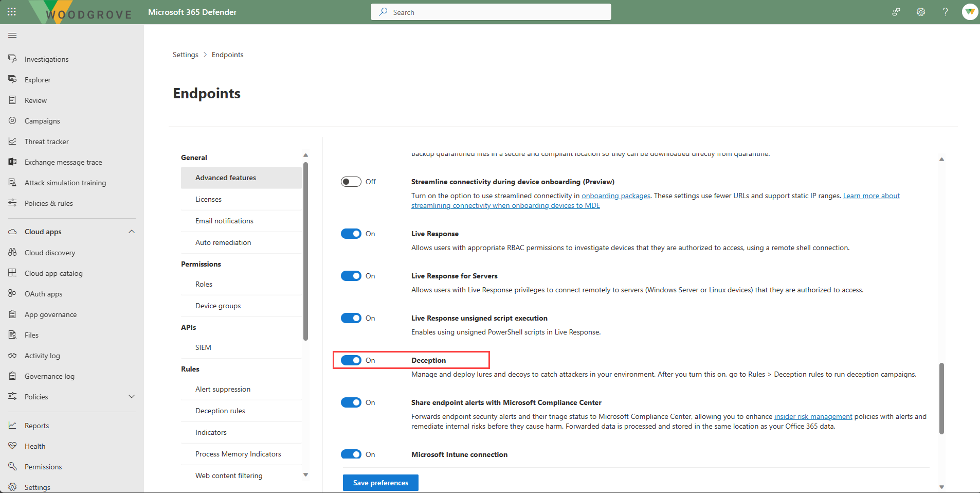Collapse navigation with the hamburger menu icon
Screen dimensions: 980x493
12,35
